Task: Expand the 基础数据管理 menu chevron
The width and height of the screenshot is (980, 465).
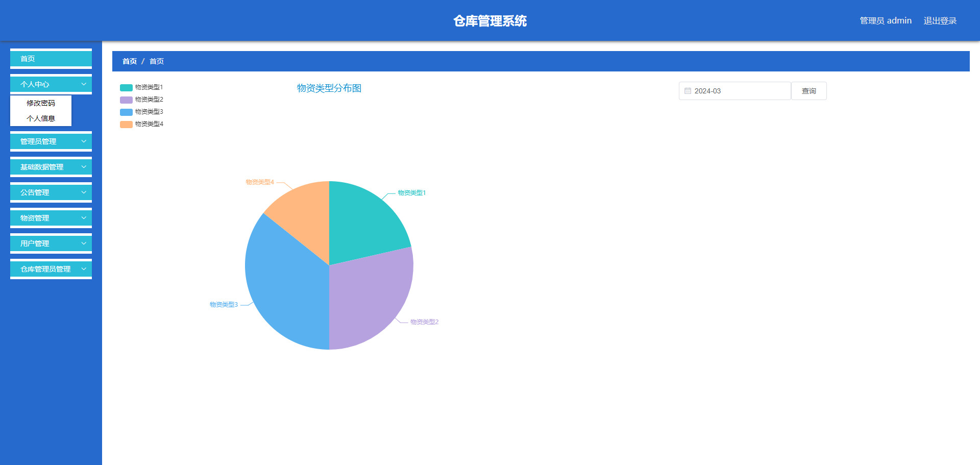Action: coord(84,167)
